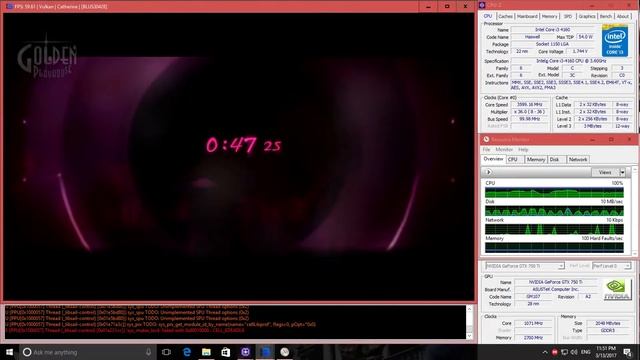
Task: Open the Windows Store taskbar icon
Action: (225, 352)
